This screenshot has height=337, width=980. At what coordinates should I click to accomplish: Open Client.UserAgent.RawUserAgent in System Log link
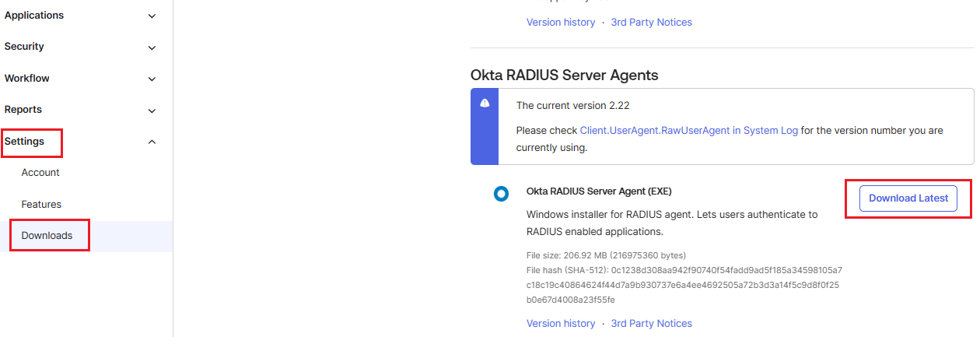click(689, 131)
